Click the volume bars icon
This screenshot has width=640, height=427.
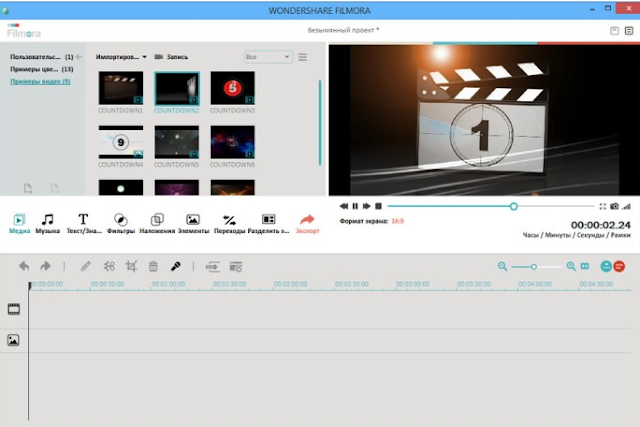pos(627,207)
